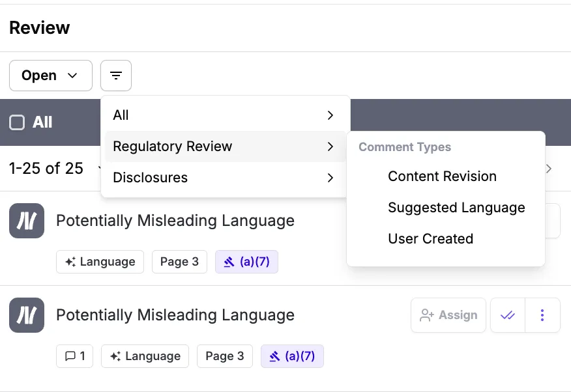
Task: Assign the second Potentially Misleading Language comment
Action: (x=448, y=315)
